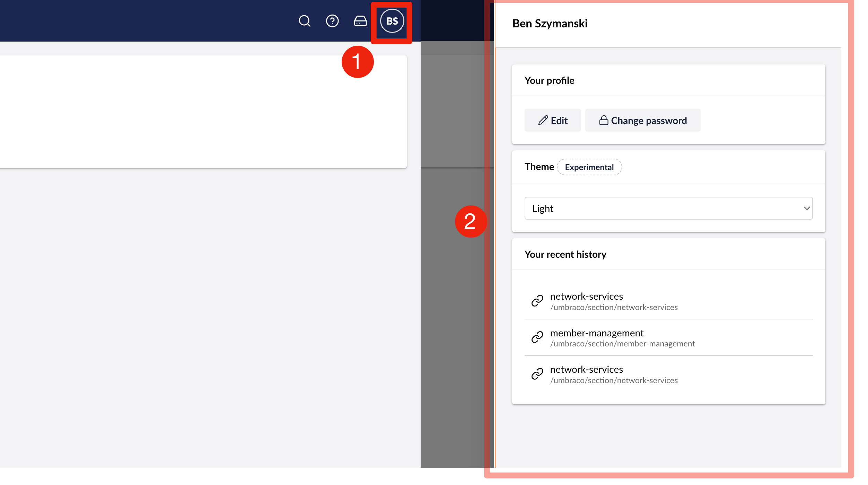Click the Experimental tag next to Theme
The image size is (868, 485).
pyautogui.click(x=589, y=167)
